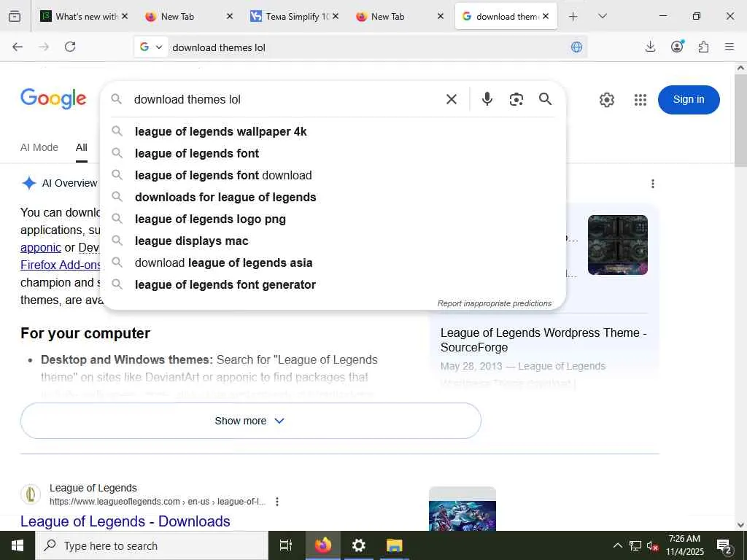Select the All results tab
The image size is (747, 560).
click(x=82, y=147)
